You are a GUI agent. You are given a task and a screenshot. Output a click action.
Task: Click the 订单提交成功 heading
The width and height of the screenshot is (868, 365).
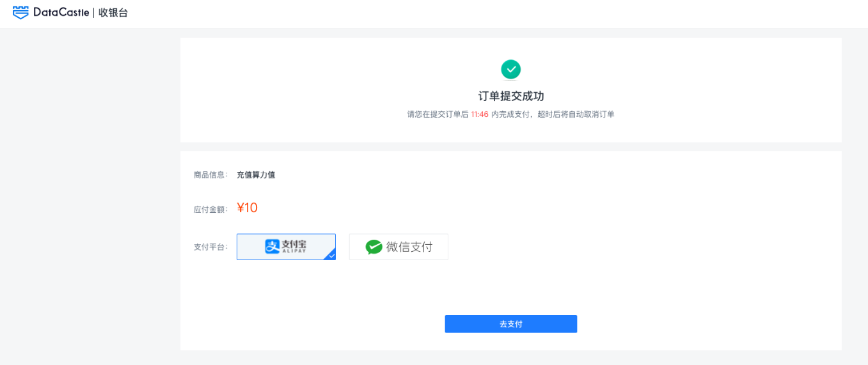(x=511, y=96)
